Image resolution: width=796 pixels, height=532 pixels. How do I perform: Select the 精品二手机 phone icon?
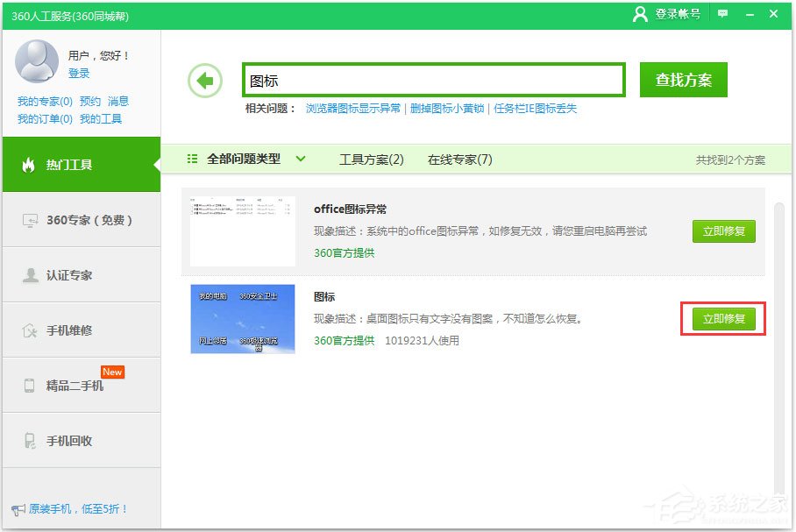[x=27, y=384]
